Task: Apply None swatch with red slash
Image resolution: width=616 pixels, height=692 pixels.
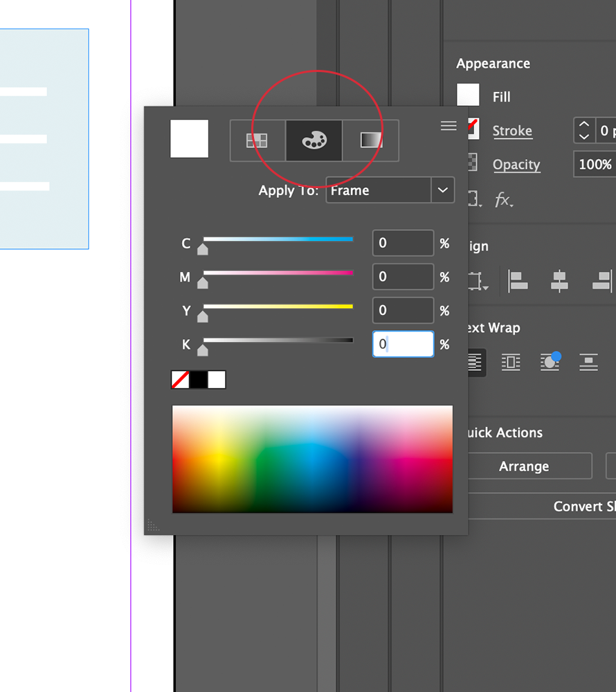Action: (180, 379)
